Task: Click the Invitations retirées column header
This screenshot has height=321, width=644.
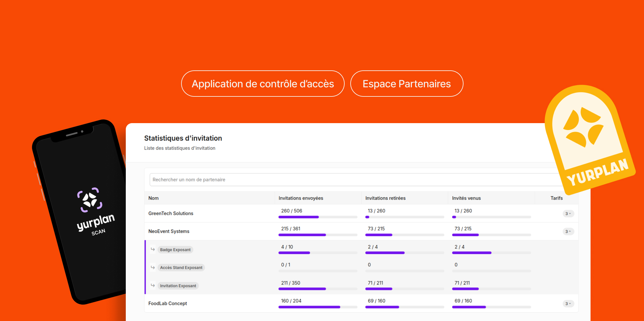Action: tap(386, 198)
